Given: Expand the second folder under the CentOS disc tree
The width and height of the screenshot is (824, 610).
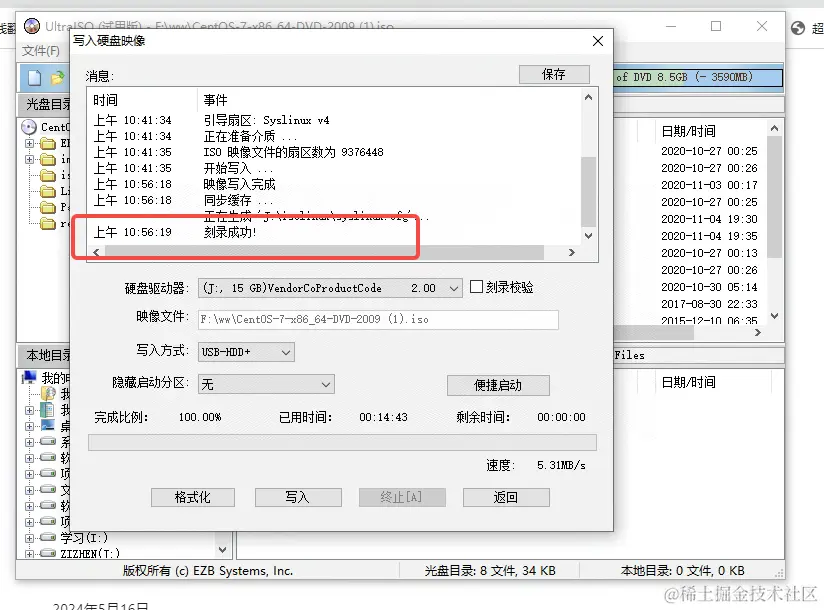Looking at the screenshot, I should click(29, 159).
